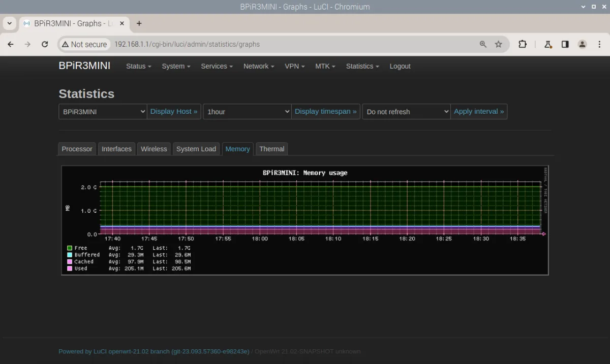This screenshot has height=364, width=610.
Task: Click the green Free legend swatch
Action: tap(70, 248)
